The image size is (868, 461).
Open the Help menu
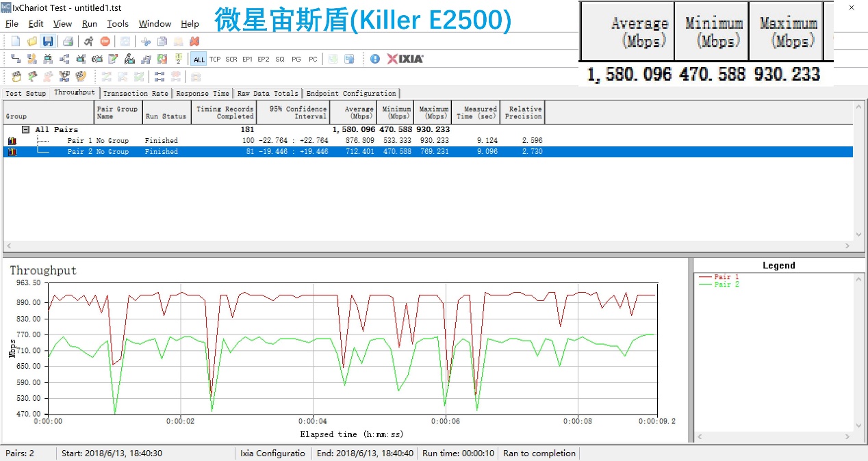[x=190, y=23]
